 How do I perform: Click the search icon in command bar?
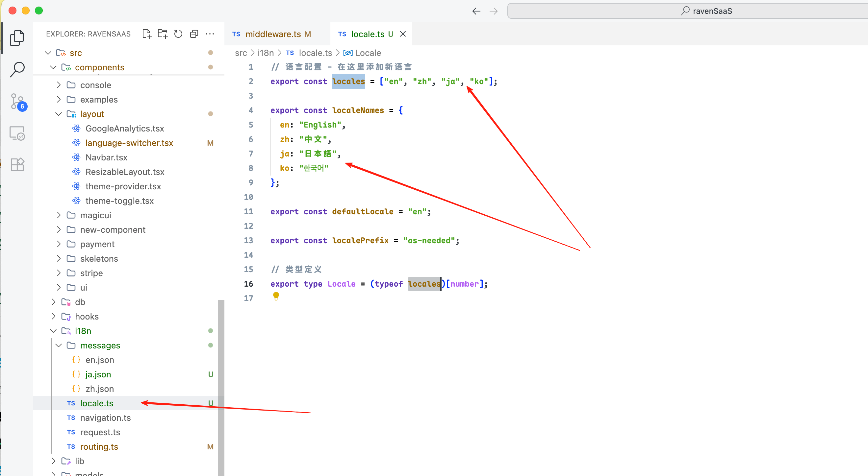tap(685, 11)
